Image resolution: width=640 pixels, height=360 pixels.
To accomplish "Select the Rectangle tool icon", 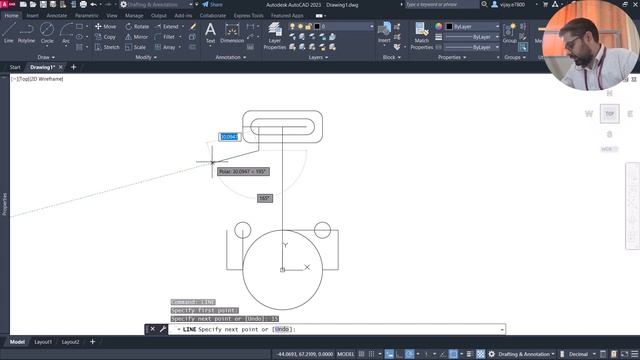I will (x=79, y=27).
